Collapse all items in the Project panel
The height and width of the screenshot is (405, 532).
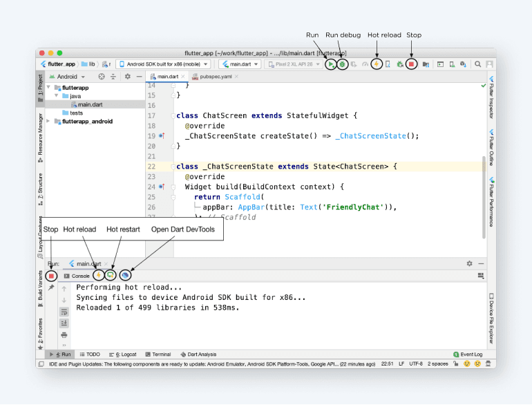pos(113,77)
